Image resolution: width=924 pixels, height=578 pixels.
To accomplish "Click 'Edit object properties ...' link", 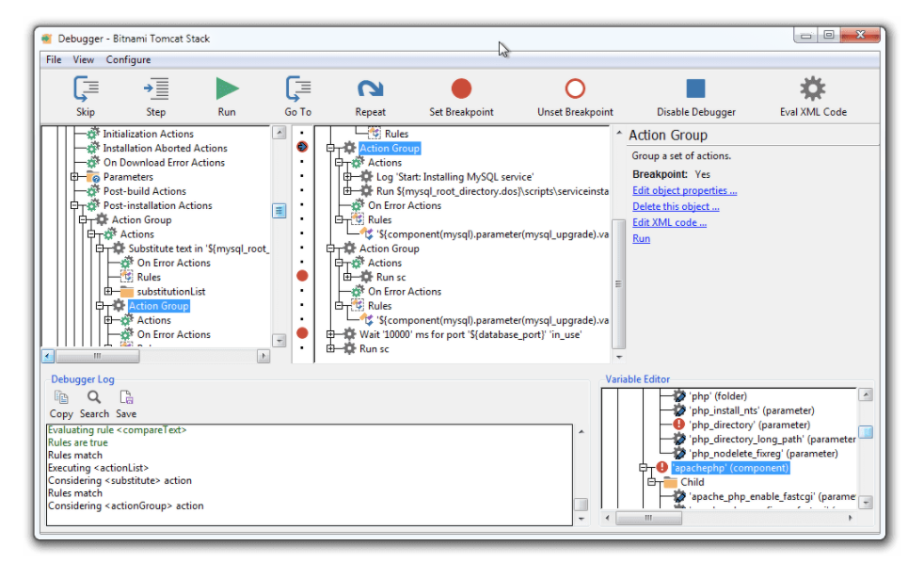I will point(684,190).
